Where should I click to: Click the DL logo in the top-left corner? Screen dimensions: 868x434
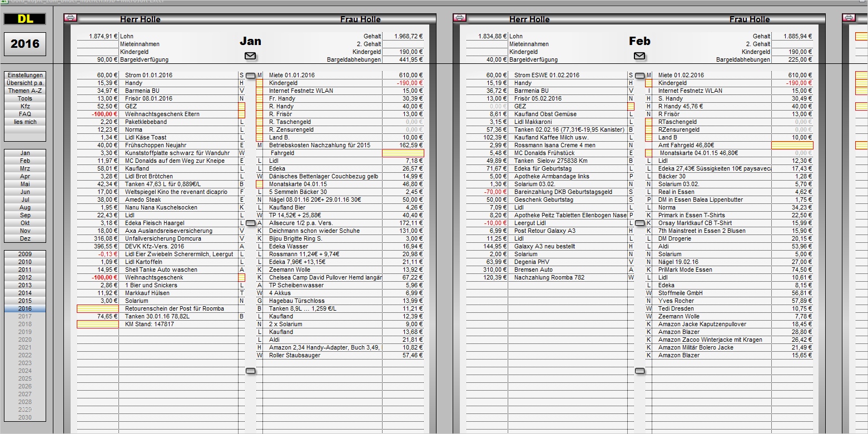tap(24, 18)
